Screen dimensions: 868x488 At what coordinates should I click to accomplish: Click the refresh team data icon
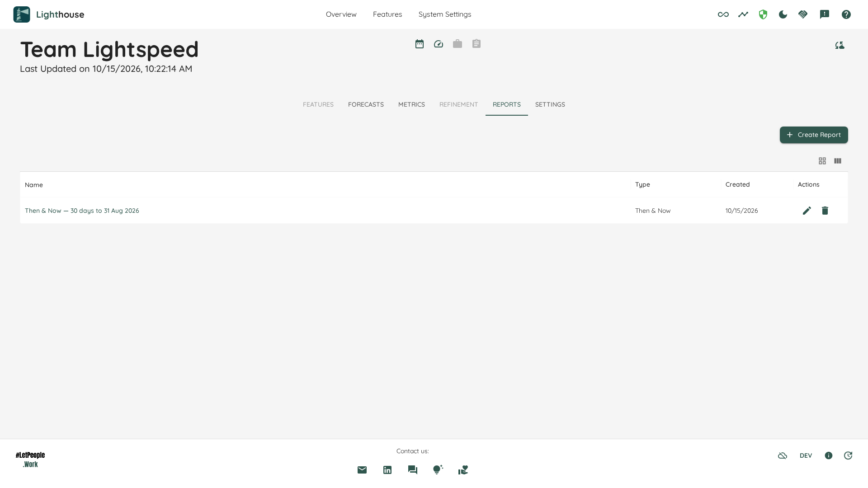840,45
